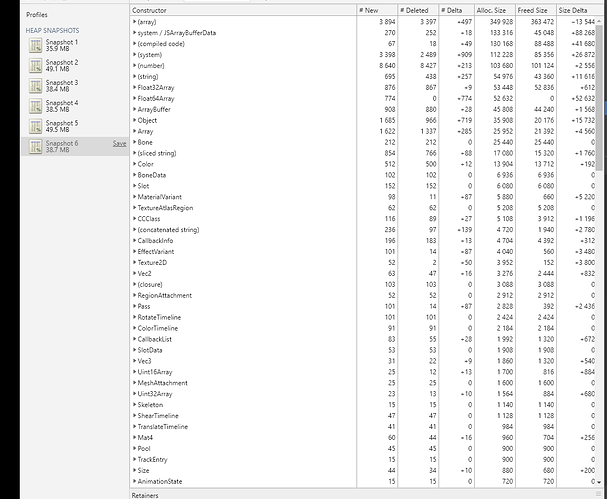Sort by # New column header
The width and height of the screenshot is (607, 499).
[x=377, y=10]
